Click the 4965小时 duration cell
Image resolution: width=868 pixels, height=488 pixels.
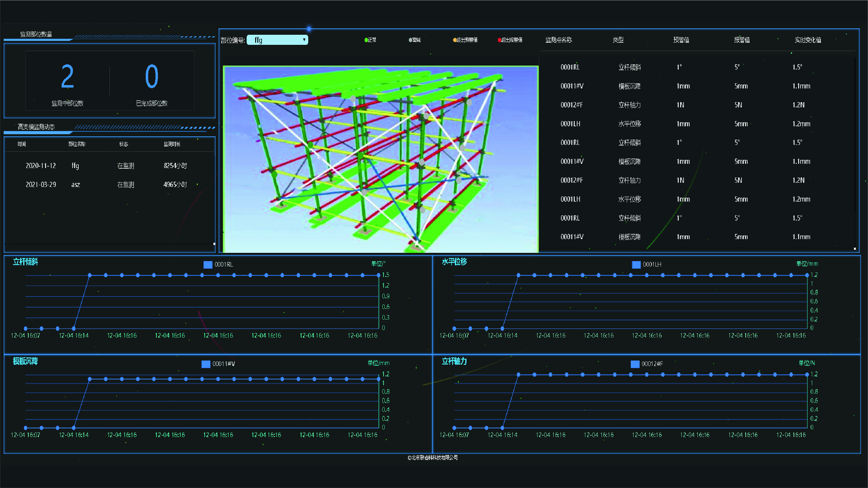[175, 184]
